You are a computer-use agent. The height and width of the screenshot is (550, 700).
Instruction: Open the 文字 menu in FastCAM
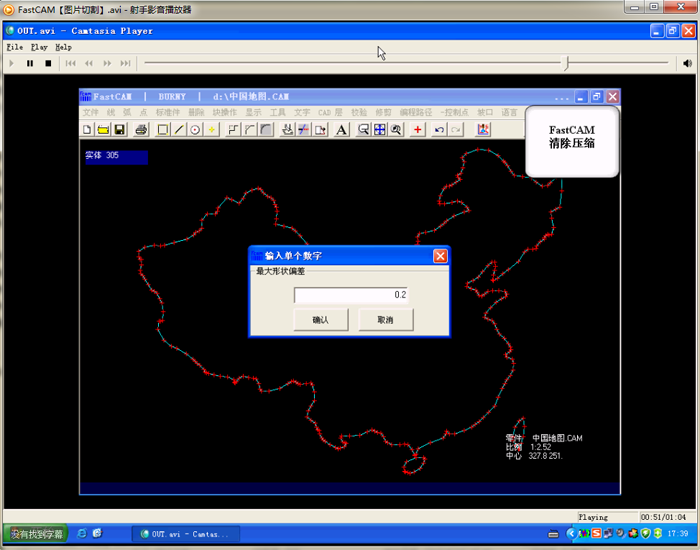pyautogui.click(x=302, y=112)
